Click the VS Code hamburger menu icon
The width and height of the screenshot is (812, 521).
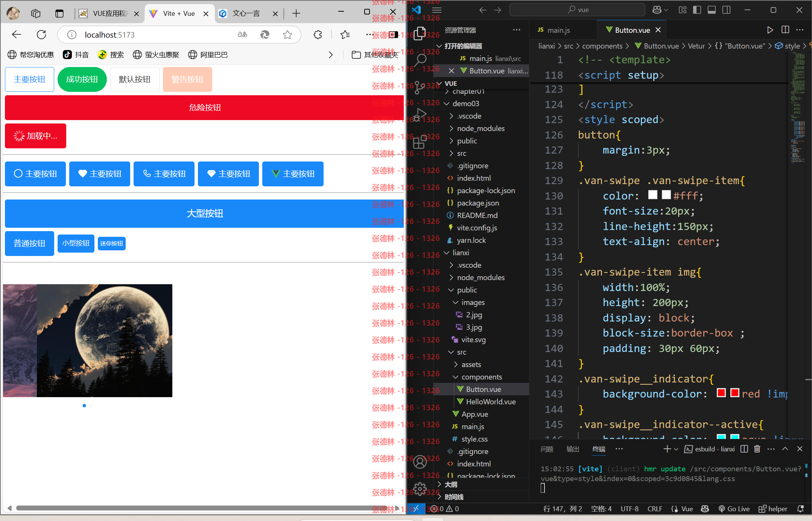[x=437, y=10]
